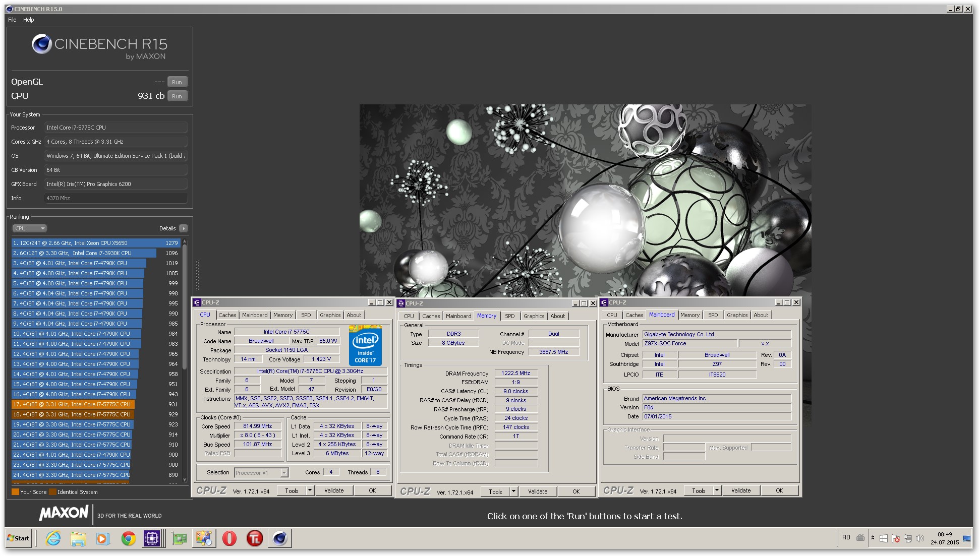Open the Help menu in Cinebench
Viewport: 980px width, 556px height.
pos(29,20)
